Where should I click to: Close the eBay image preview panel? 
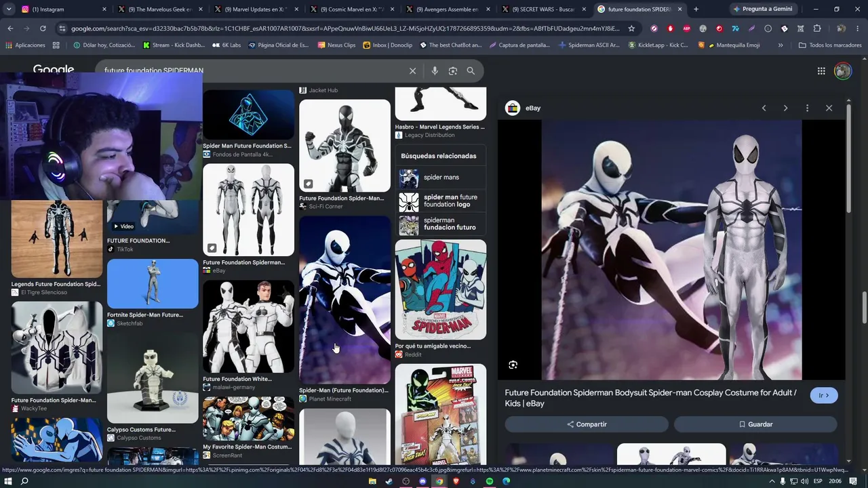[x=829, y=108]
